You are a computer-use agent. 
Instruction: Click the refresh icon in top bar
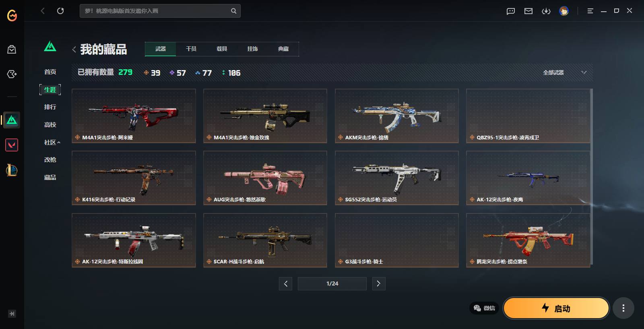coord(60,11)
